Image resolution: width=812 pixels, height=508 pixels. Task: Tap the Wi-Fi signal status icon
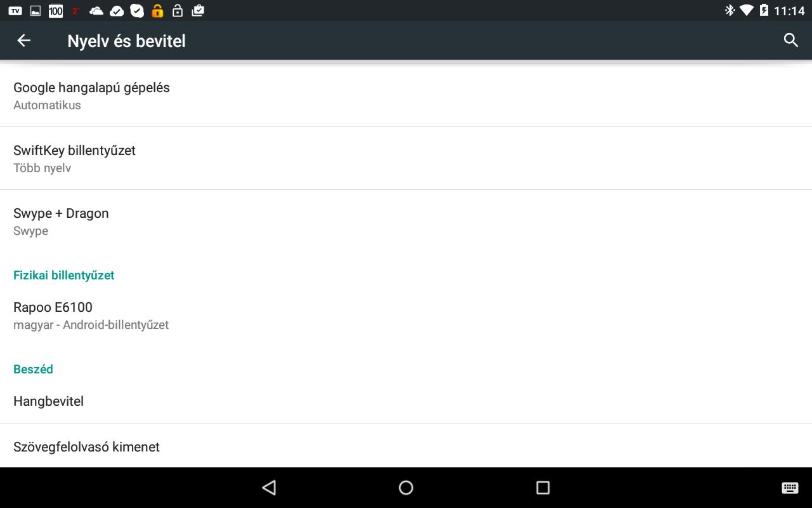pos(747,10)
